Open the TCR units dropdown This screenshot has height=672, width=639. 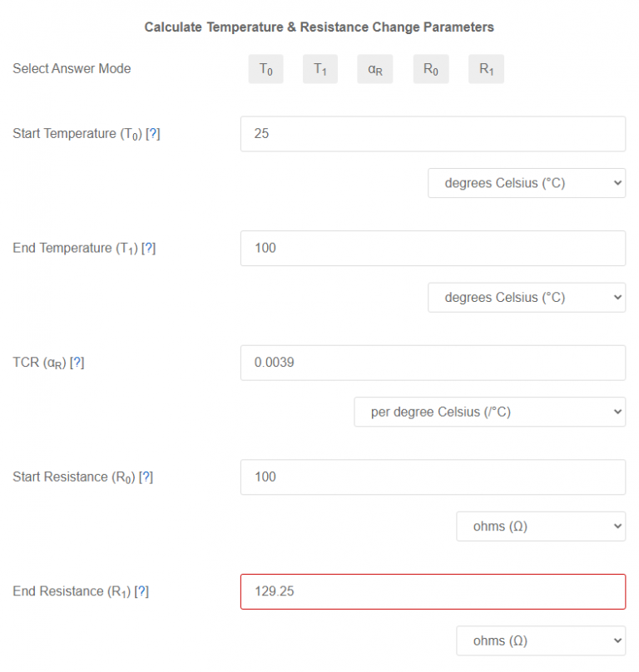coord(489,412)
